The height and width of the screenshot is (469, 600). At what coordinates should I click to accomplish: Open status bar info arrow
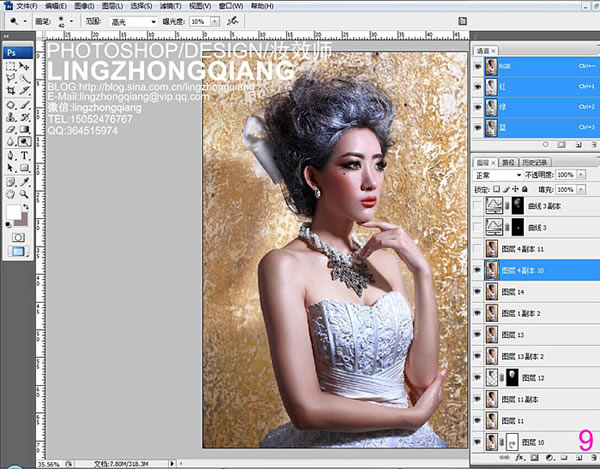pos(172,464)
